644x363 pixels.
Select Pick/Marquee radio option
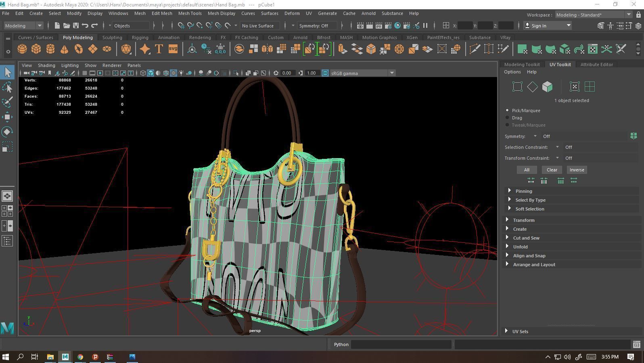507,110
